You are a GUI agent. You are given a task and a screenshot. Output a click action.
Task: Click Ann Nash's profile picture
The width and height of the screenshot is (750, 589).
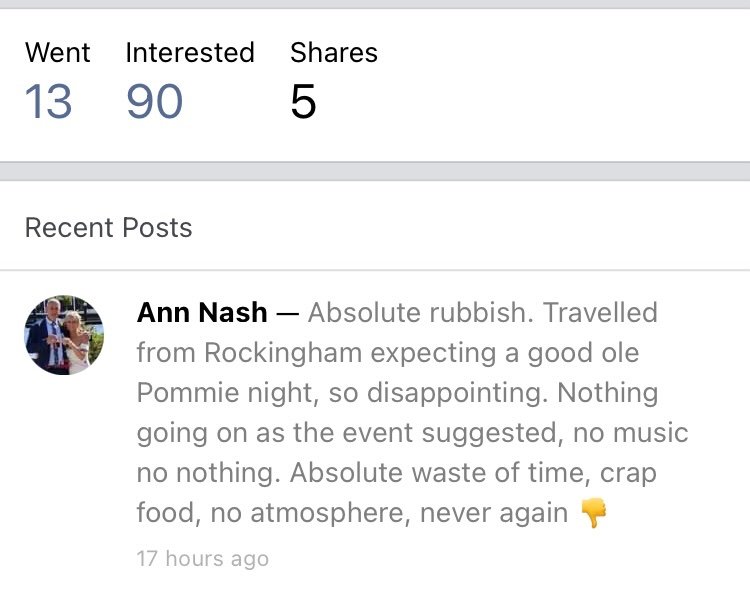tap(64, 335)
